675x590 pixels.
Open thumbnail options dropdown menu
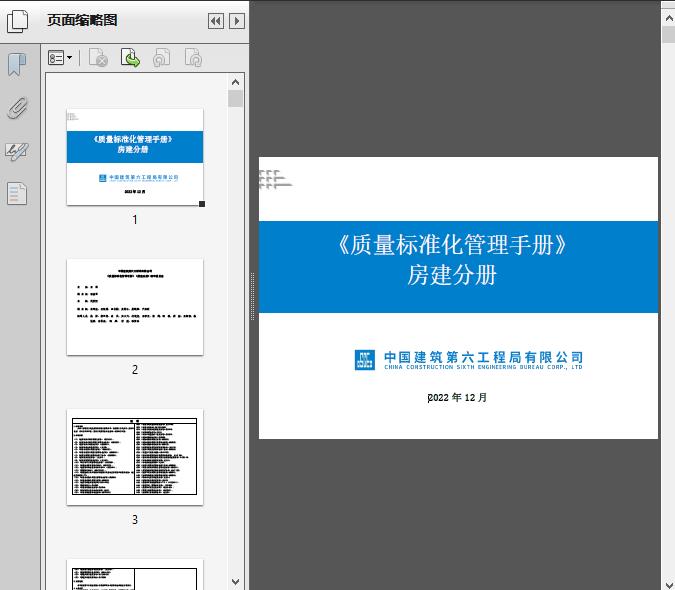(60, 58)
